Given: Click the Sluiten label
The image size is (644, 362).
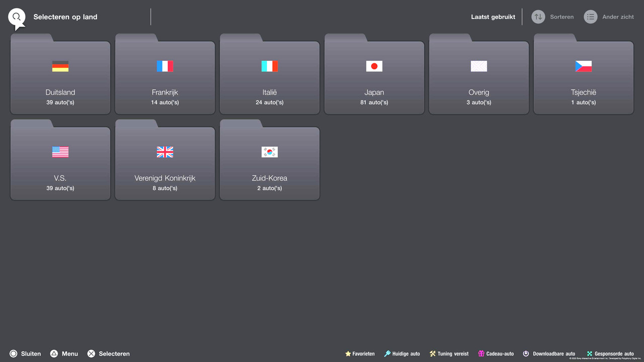Looking at the screenshot, I should (x=31, y=354).
